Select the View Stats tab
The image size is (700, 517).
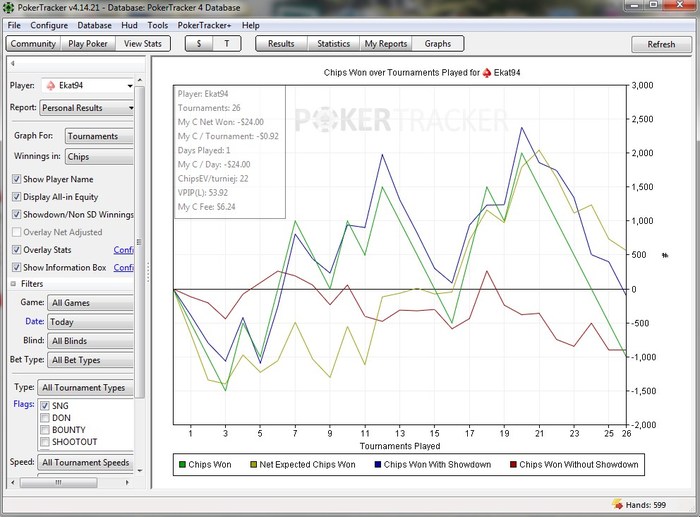(143, 44)
